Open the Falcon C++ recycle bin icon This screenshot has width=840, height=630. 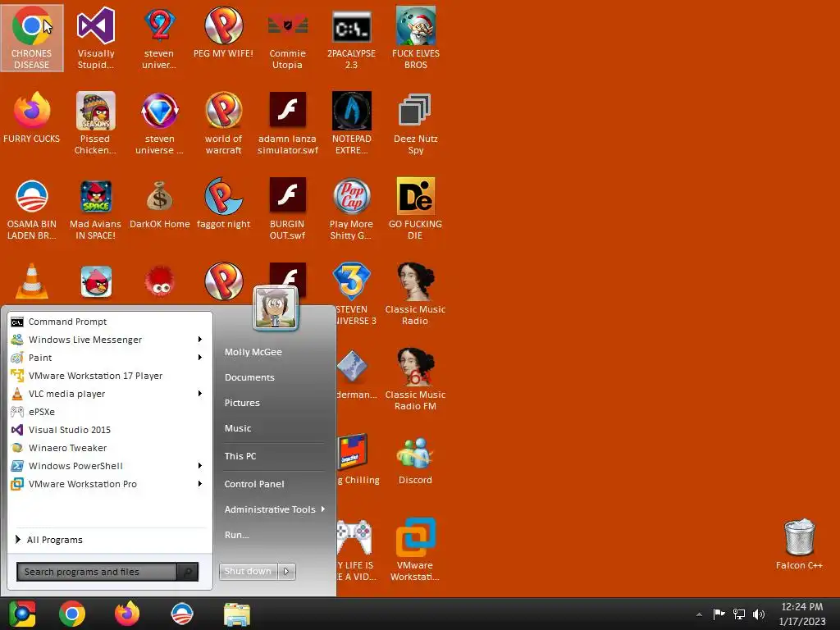click(x=799, y=545)
